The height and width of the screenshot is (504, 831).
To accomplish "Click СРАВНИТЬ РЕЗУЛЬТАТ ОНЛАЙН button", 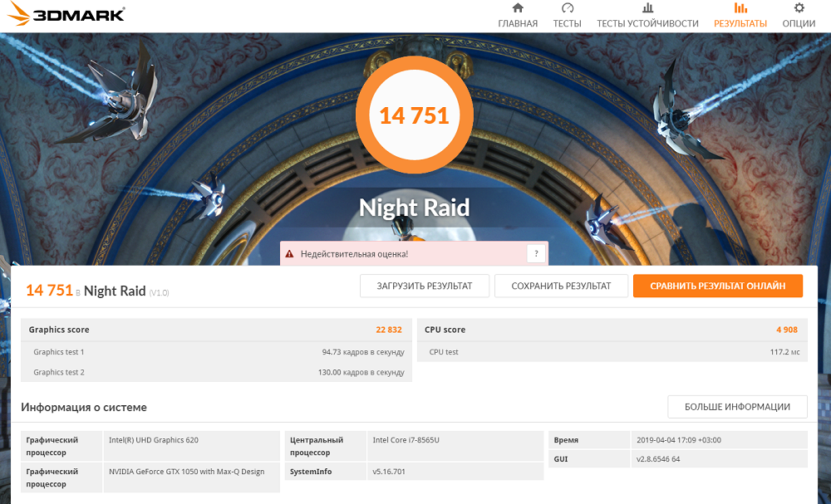I will pos(718,286).
